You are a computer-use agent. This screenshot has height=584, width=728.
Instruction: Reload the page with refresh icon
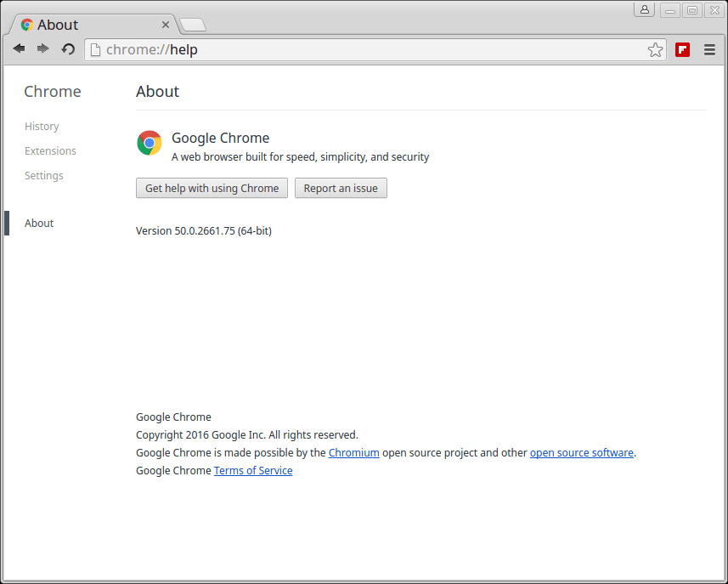[68, 48]
